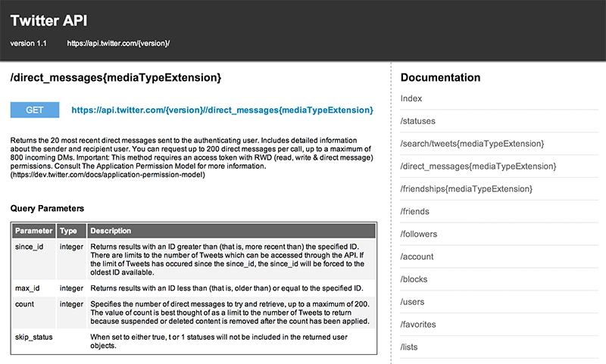
Task: Click integer type in count row
Action: point(71,304)
